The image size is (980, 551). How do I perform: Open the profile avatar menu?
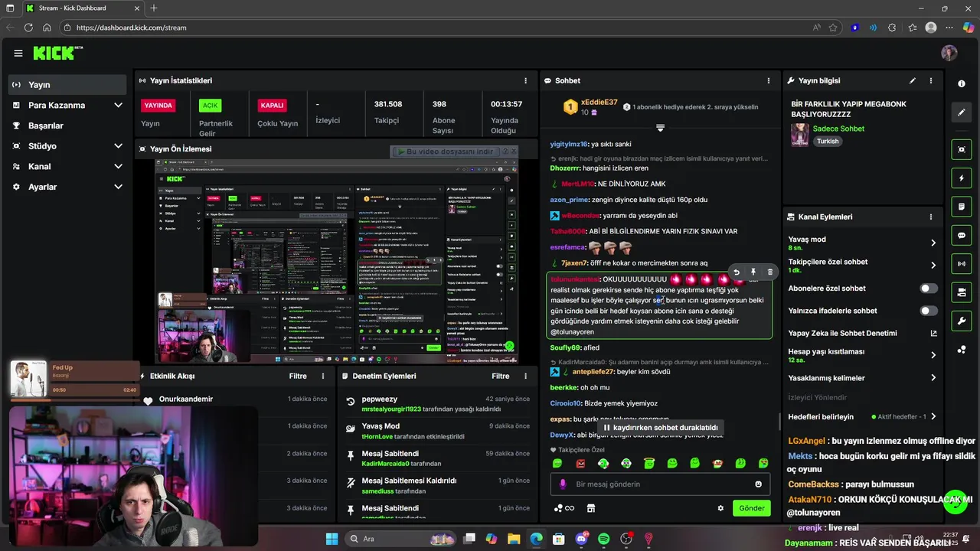tap(949, 53)
